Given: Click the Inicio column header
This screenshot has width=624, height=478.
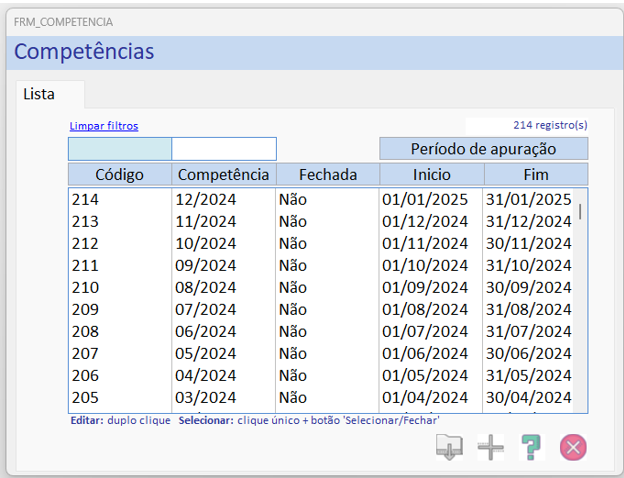Looking at the screenshot, I should point(432,174).
